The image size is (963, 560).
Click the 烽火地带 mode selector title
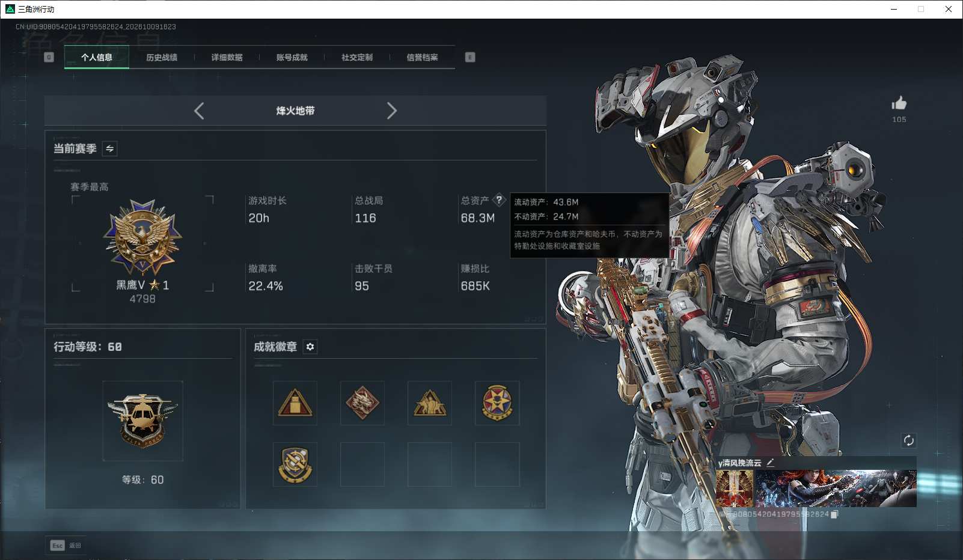(295, 111)
